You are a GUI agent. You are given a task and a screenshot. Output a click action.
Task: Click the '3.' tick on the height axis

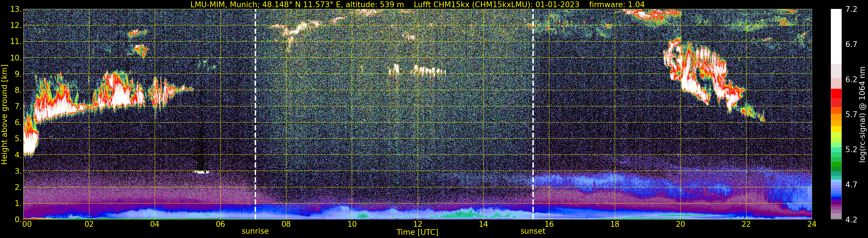click(x=18, y=171)
